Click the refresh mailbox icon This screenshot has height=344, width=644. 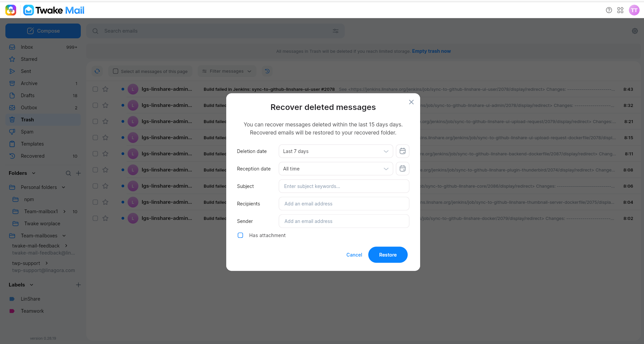(x=97, y=71)
